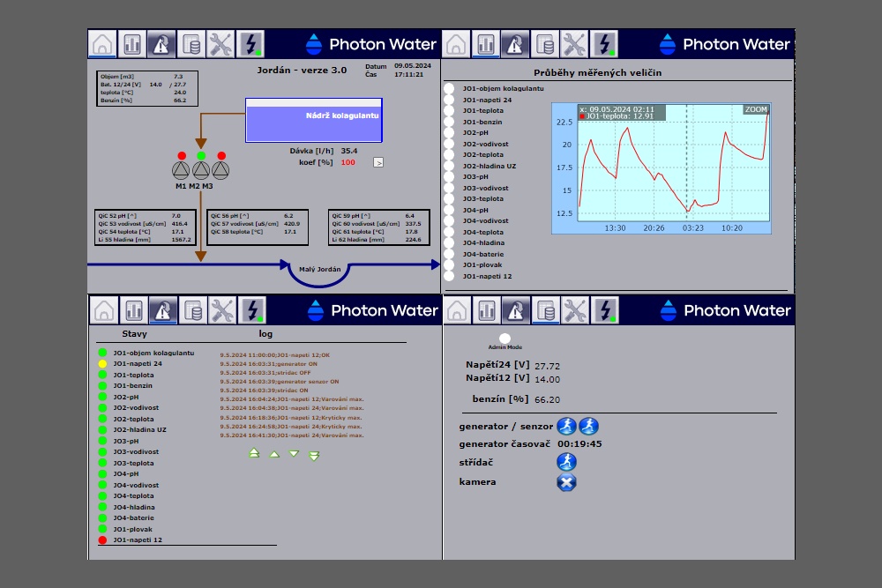Enable the JO4-hladina series radio button

click(x=449, y=243)
